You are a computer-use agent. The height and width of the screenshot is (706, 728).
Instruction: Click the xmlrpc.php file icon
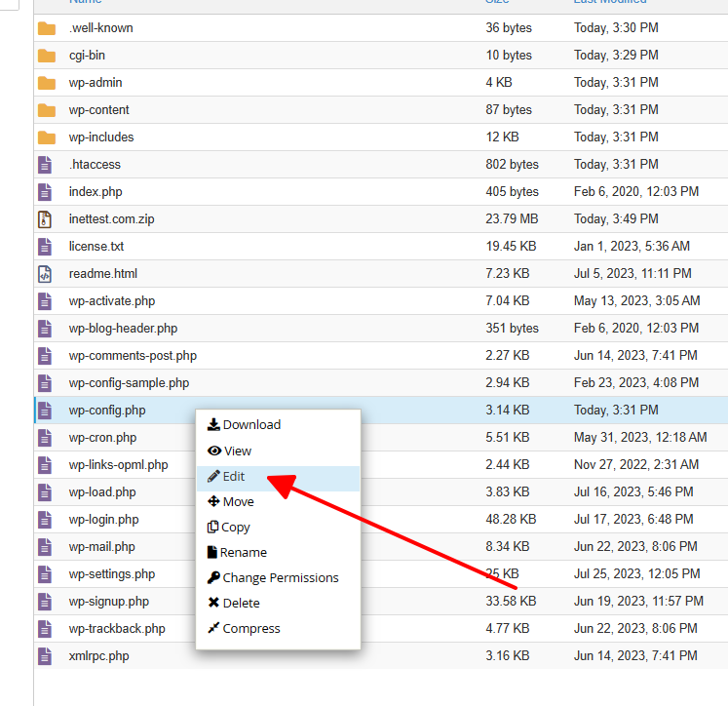click(44, 656)
